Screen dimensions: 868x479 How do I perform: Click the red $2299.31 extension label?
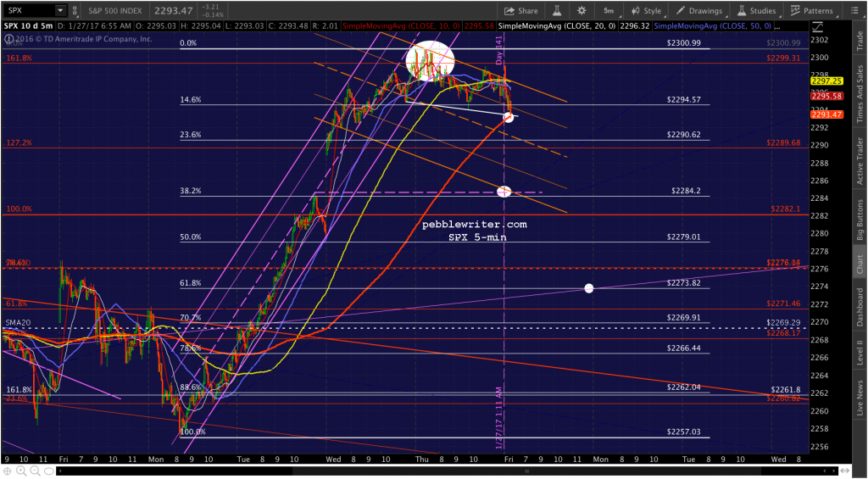(x=783, y=57)
